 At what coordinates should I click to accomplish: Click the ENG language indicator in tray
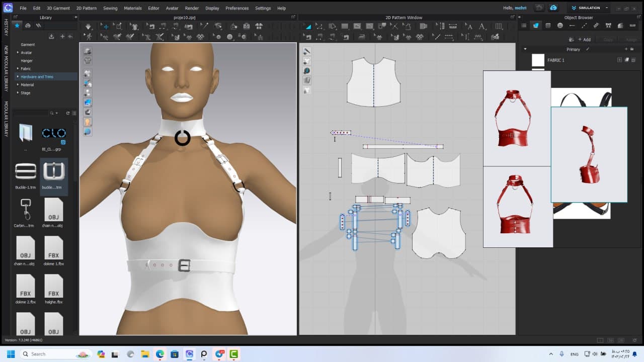574,354
